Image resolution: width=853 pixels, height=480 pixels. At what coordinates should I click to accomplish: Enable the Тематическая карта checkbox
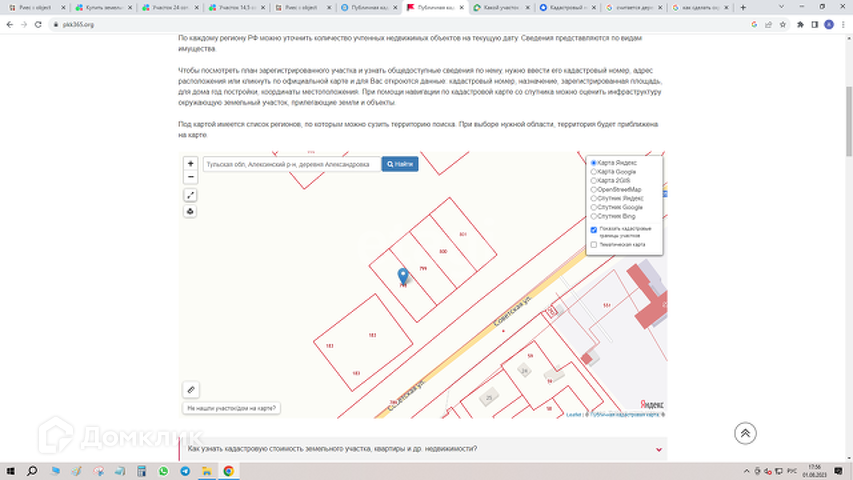click(x=594, y=244)
